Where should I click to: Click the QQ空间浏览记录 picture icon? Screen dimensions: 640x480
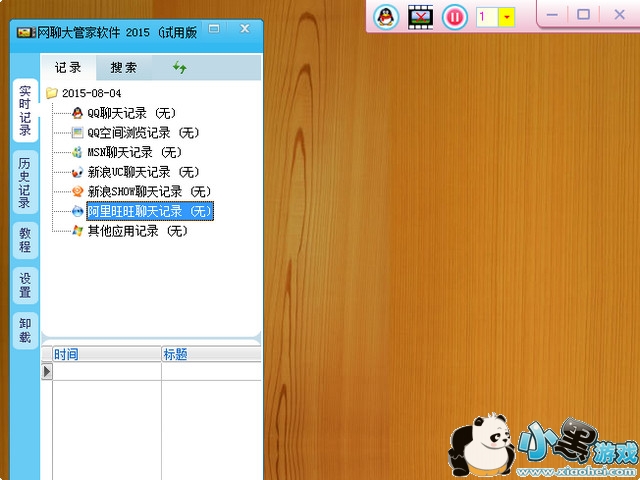coord(77,133)
